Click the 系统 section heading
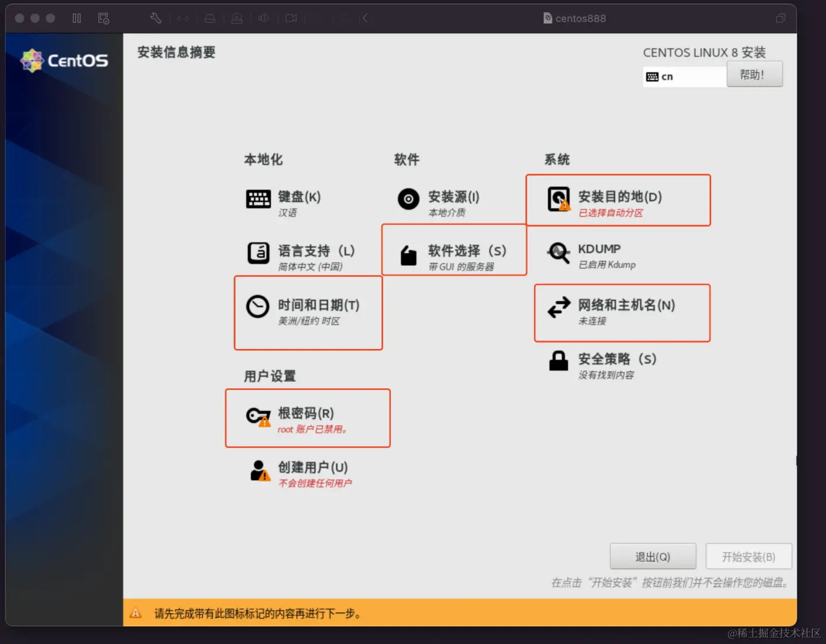826x644 pixels. click(x=557, y=159)
